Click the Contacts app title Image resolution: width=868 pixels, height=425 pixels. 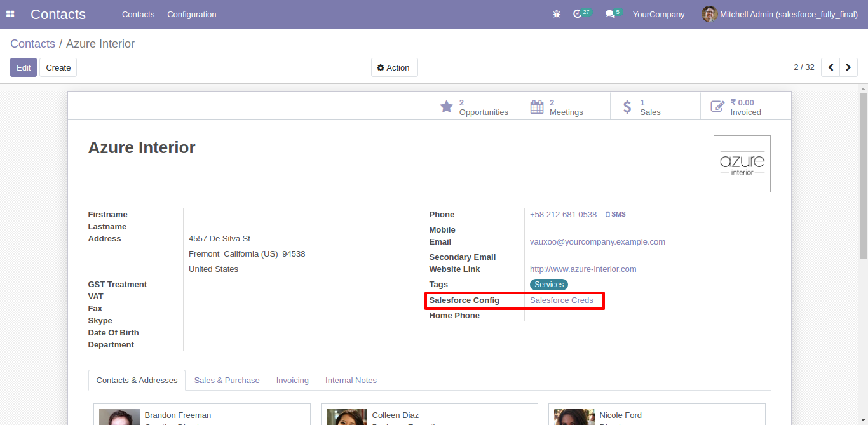coord(58,14)
